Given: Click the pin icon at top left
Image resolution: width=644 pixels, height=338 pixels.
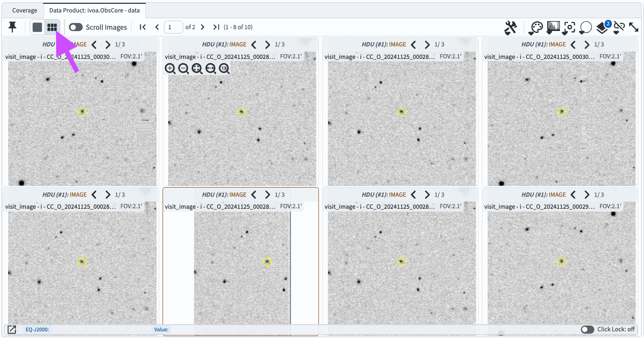Looking at the screenshot, I should [12, 27].
